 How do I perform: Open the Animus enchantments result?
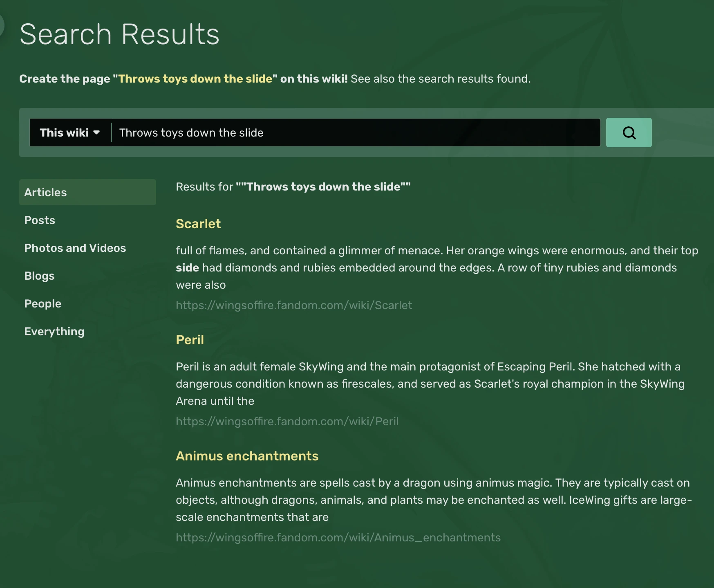click(x=247, y=456)
